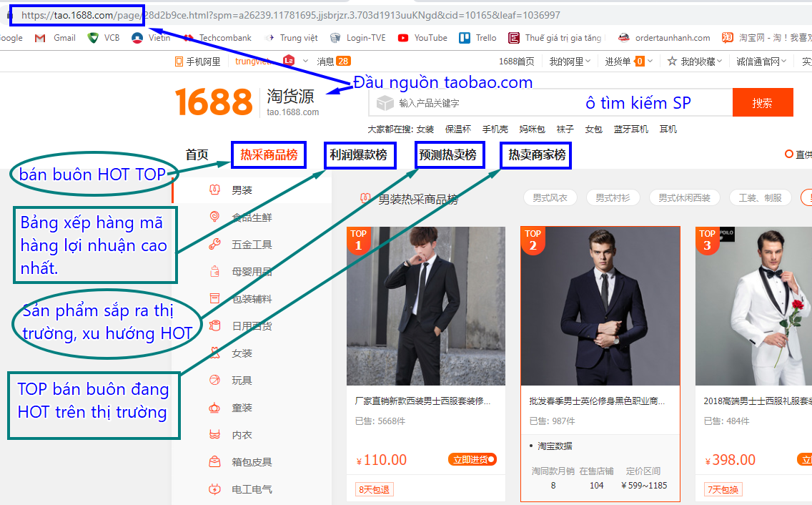Click the 玩具 toys category ball icon
The width and height of the screenshot is (812, 505).
click(x=214, y=381)
